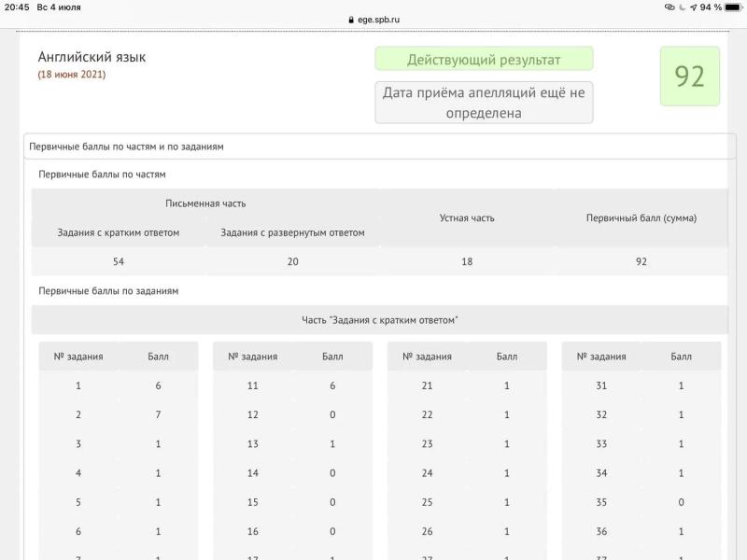The height and width of the screenshot is (560, 747).
Task: Click Дата приёма апелляций ещё не определена button
Action: [484, 103]
